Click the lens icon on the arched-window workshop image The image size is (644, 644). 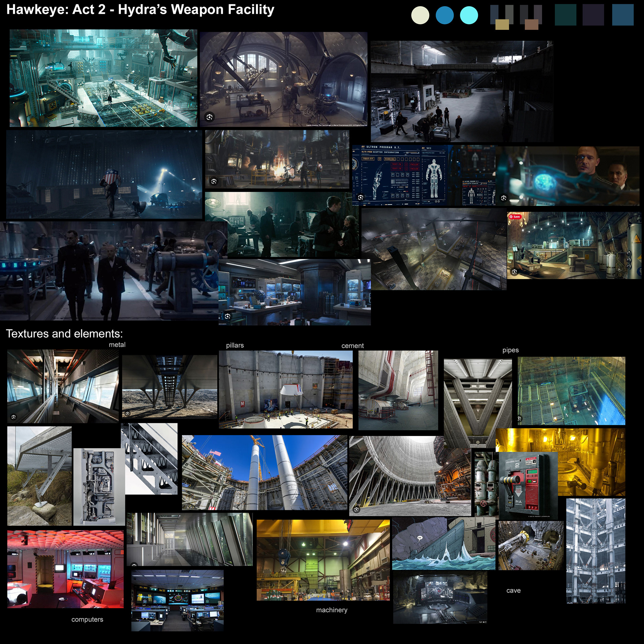tap(210, 117)
